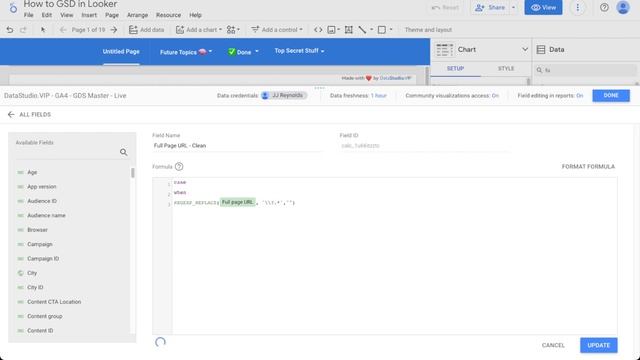Open the formula help question icon
This screenshot has height=360, width=640.
(x=179, y=167)
